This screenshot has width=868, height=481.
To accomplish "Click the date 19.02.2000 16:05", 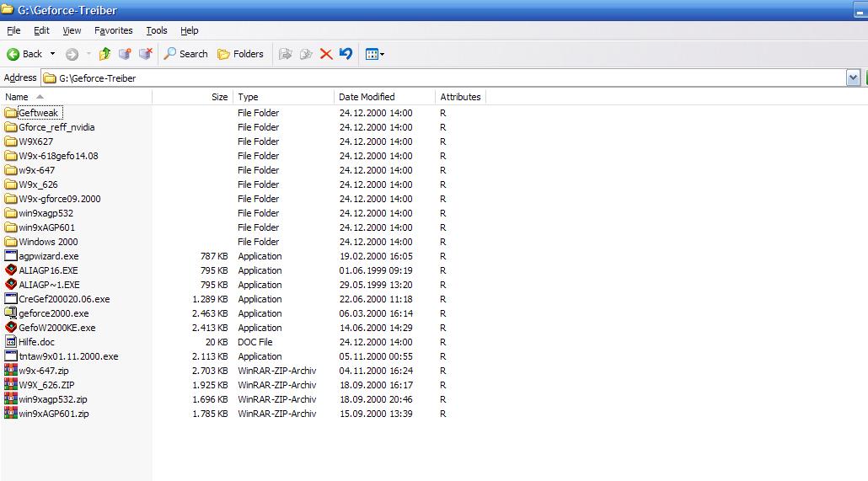I will click(x=376, y=256).
